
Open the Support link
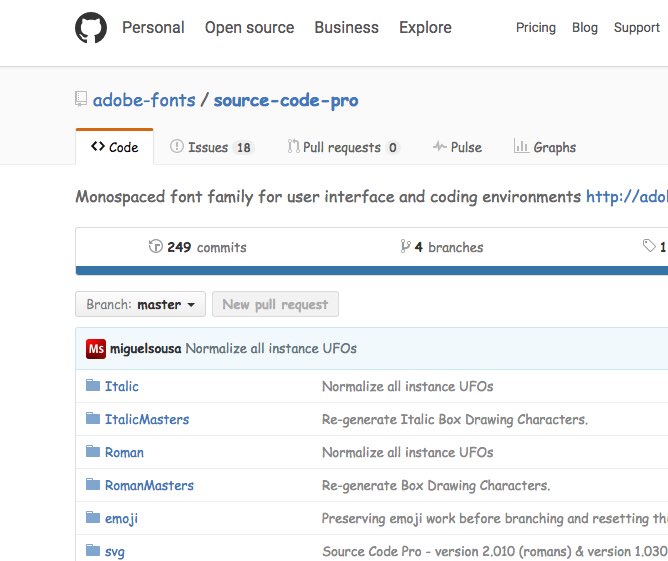tap(636, 28)
